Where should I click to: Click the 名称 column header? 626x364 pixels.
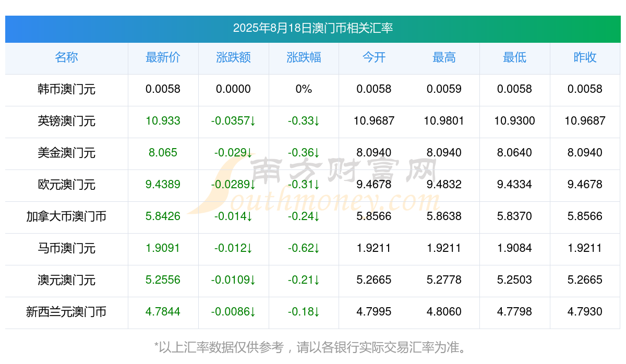coord(66,57)
